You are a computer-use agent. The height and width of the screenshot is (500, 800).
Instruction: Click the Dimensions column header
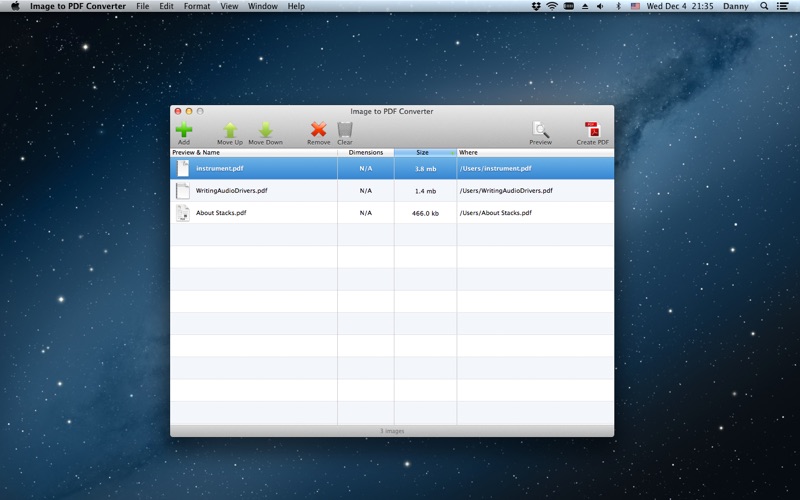pos(366,153)
